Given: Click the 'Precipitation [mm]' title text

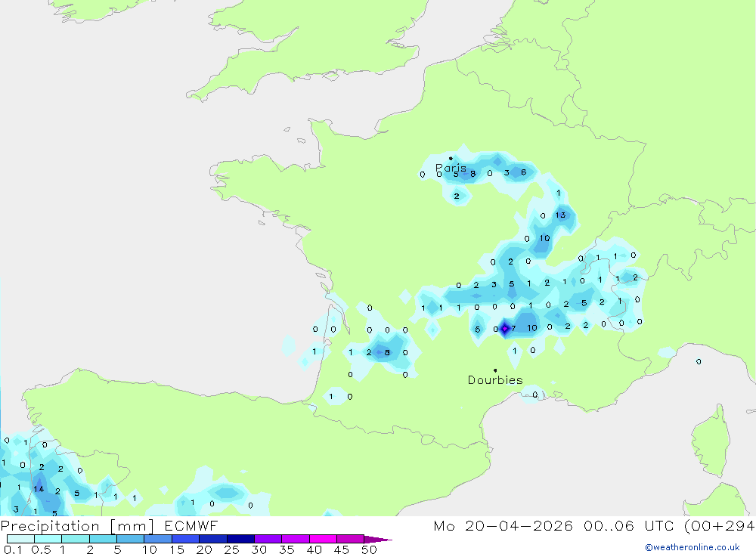Looking at the screenshot, I should (77, 525).
